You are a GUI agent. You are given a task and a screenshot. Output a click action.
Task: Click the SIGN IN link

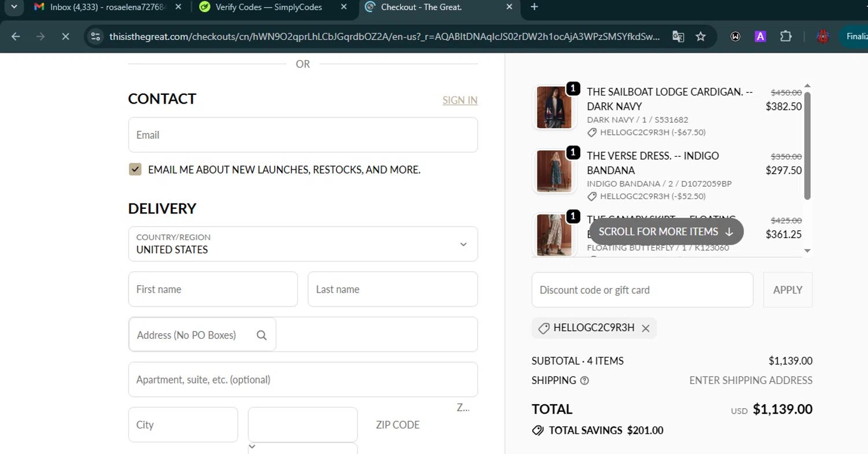tap(460, 100)
